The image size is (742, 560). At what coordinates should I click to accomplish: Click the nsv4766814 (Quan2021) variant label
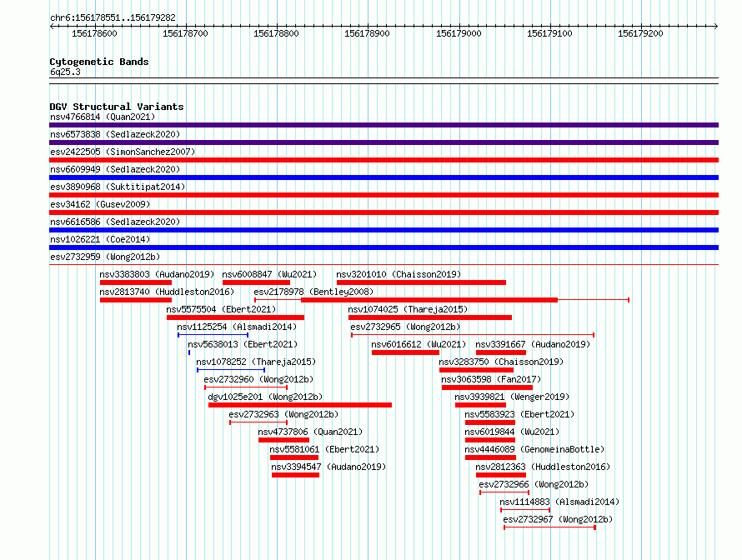pyautogui.click(x=103, y=117)
